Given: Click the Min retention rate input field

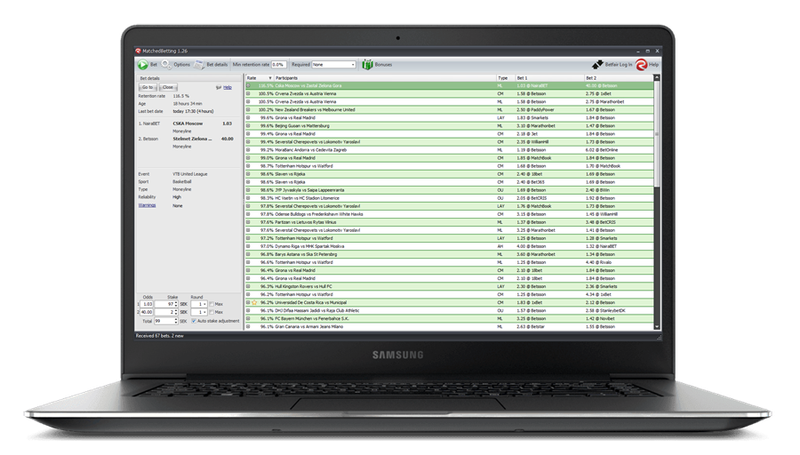Looking at the screenshot, I should (279, 65).
